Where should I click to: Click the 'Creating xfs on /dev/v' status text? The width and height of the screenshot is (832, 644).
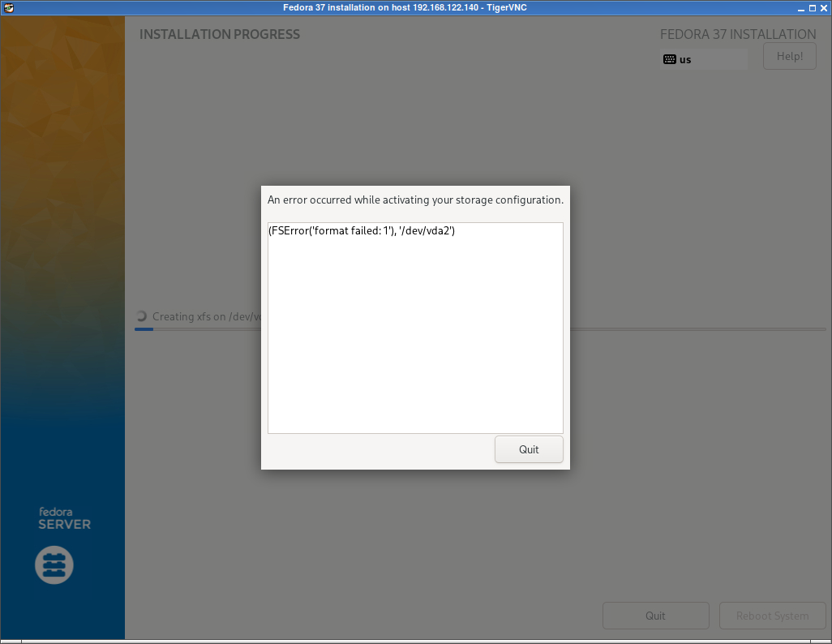[x=207, y=316]
